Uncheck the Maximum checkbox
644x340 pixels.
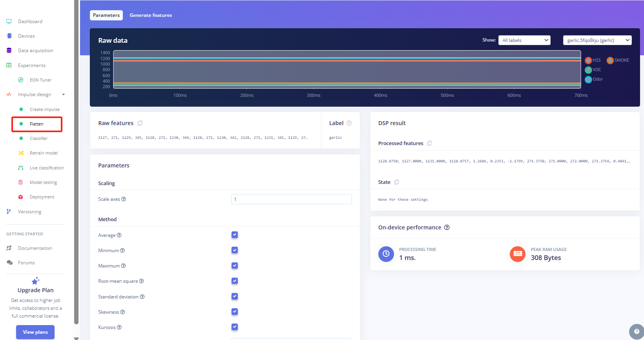click(235, 265)
